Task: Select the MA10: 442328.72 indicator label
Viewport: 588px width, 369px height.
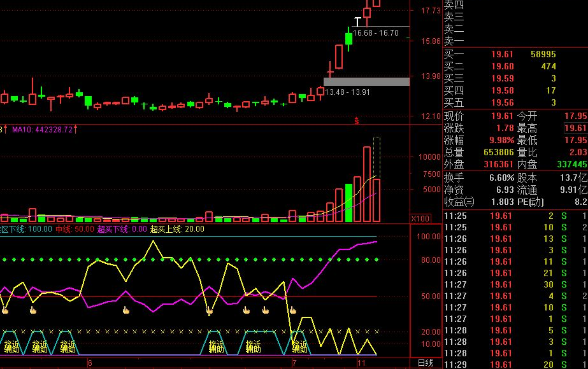Action: (43, 130)
